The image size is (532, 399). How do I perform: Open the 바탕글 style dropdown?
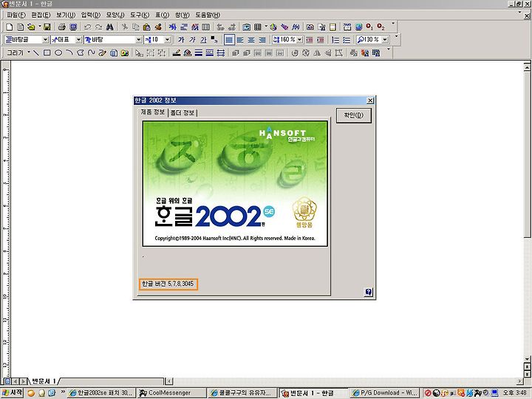(x=45, y=40)
